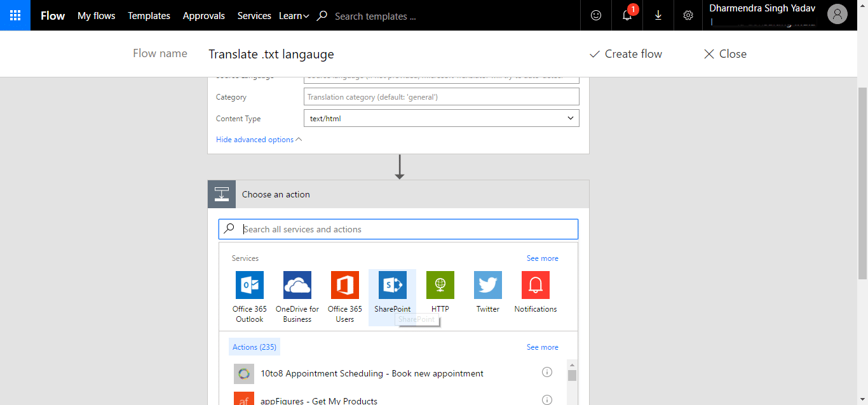Screen dimensions: 868x405
Task: Open the Templates page
Action: click(x=149, y=16)
